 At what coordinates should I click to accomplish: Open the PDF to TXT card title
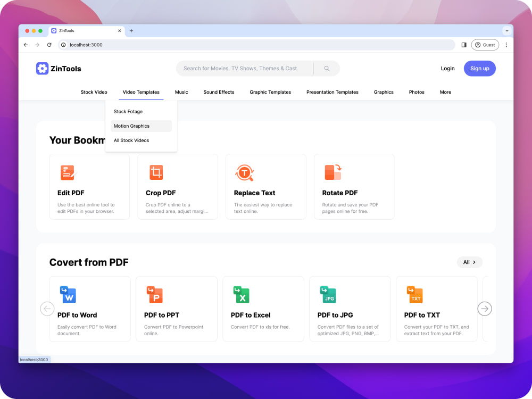(422, 315)
